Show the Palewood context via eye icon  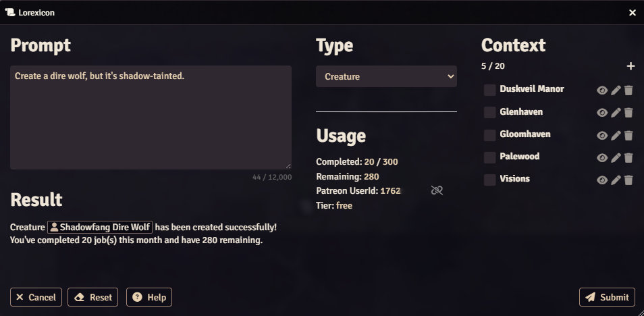(x=602, y=158)
